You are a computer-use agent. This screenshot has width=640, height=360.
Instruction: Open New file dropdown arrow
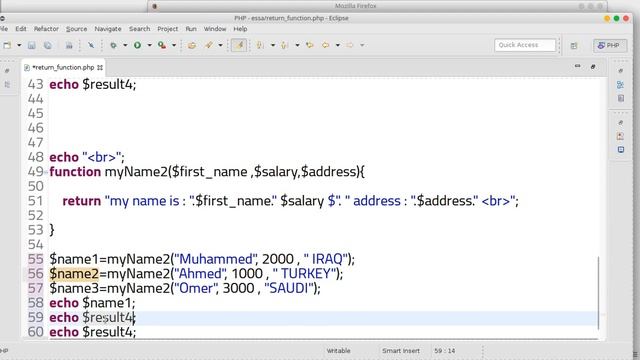click(x=19, y=45)
